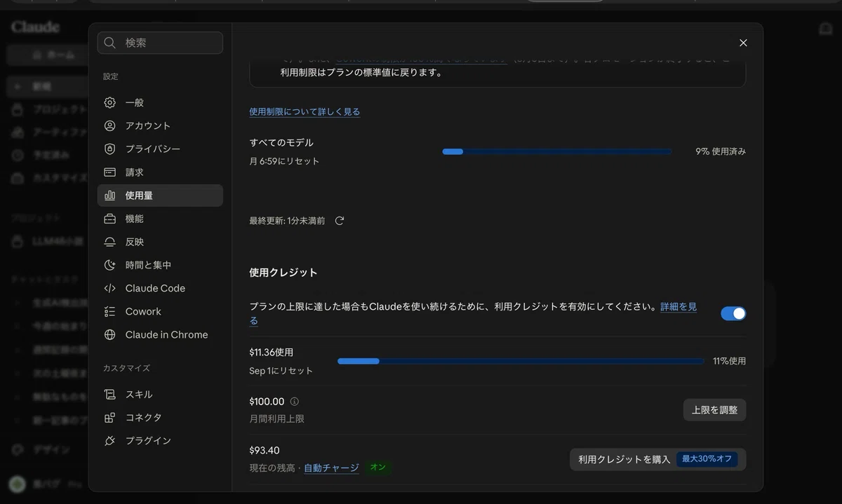Image resolution: width=842 pixels, height=504 pixels.
Task: Open the 自動チャージ link
Action: (331, 468)
